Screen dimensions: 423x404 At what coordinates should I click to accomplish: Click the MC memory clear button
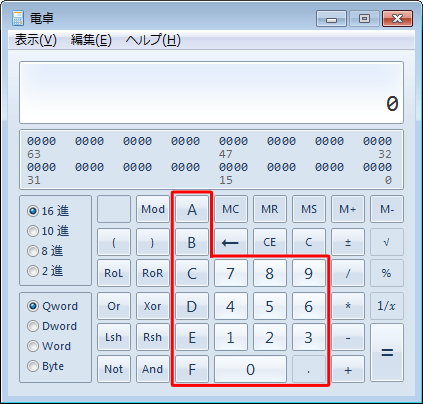point(231,209)
